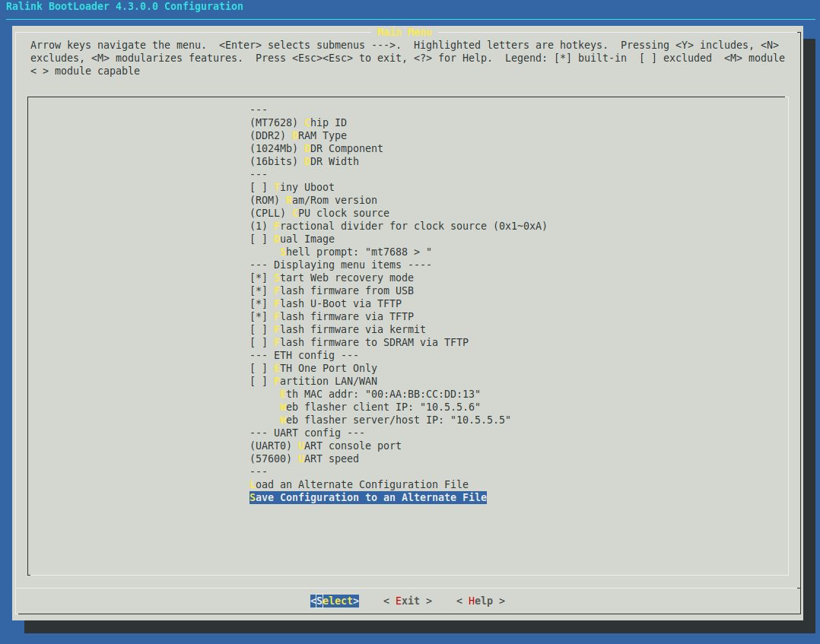The height and width of the screenshot is (644, 820).
Task: Toggle Flash firmware via TFTP option
Action: (x=332, y=316)
